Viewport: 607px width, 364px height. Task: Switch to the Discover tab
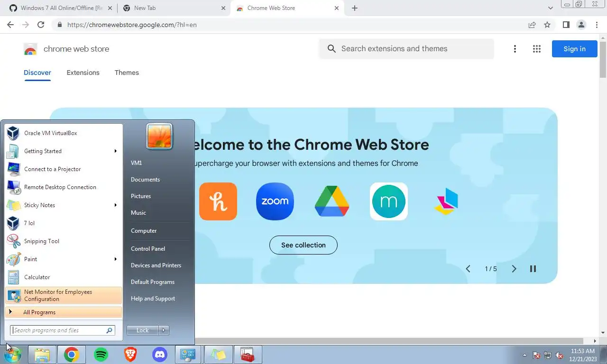pos(37,73)
